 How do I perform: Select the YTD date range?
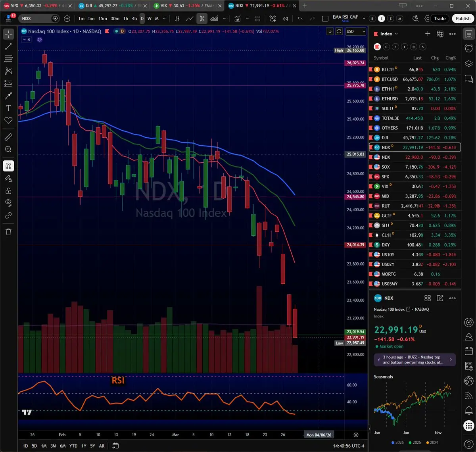pos(73,446)
